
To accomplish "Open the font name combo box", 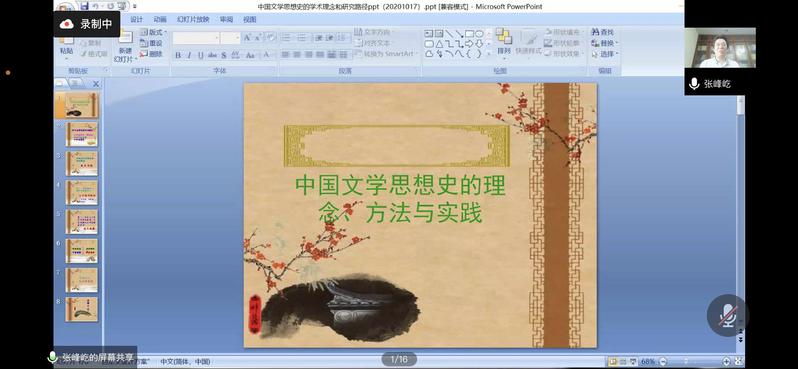I will point(196,38).
